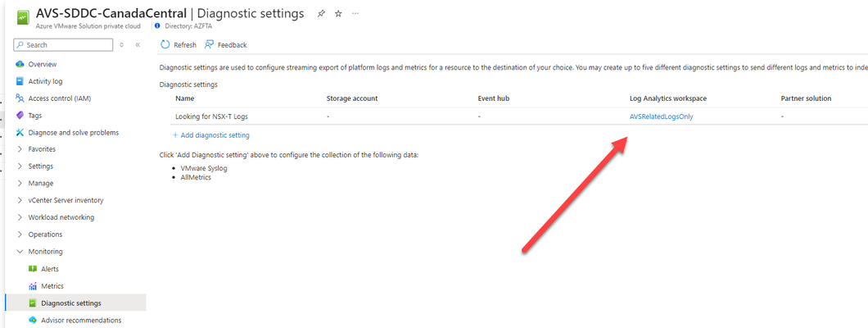
Task: Click 'Azure VMware Solution private cloud' subtitle
Action: [88, 25]
